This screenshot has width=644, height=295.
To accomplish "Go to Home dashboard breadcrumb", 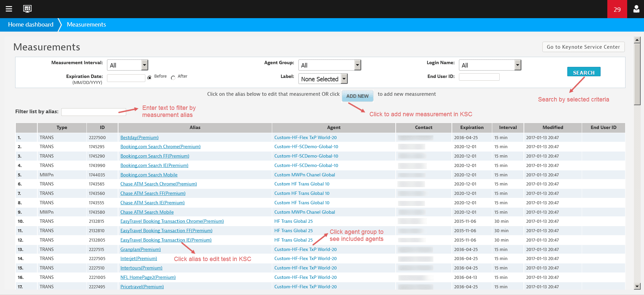I will click(x=31, y=25).
